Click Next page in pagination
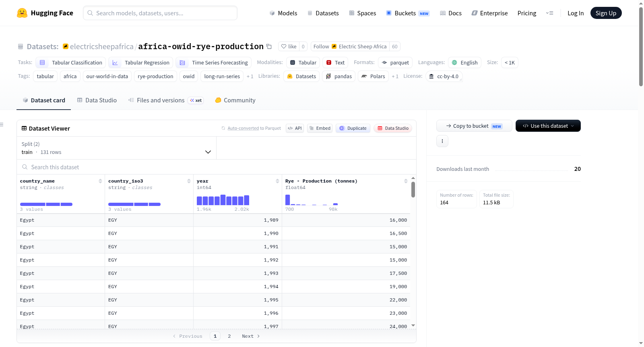Screen dimensions: 644x347 coord(251,336)
